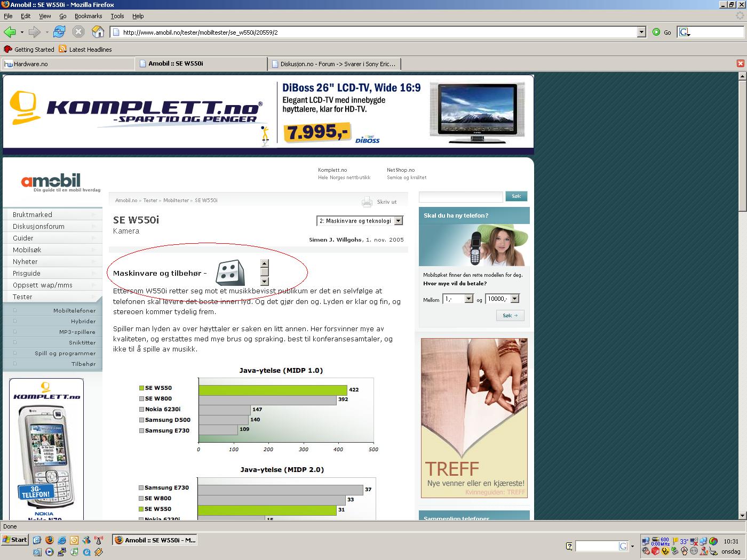The width and height of the screenshot is (747, 560).
Task: Open the Back history dropdown arrow
Action: 22,32
